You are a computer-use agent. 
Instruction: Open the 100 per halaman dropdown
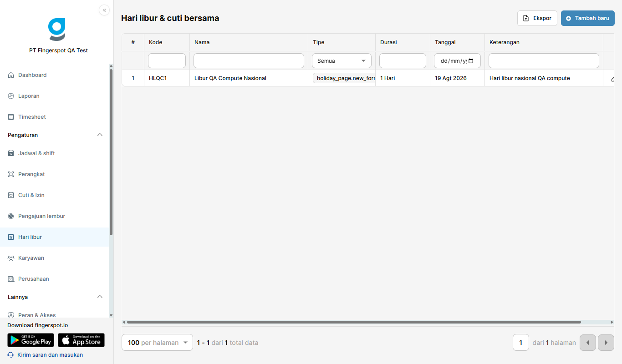pyautogui.click(x=158, y=343)
